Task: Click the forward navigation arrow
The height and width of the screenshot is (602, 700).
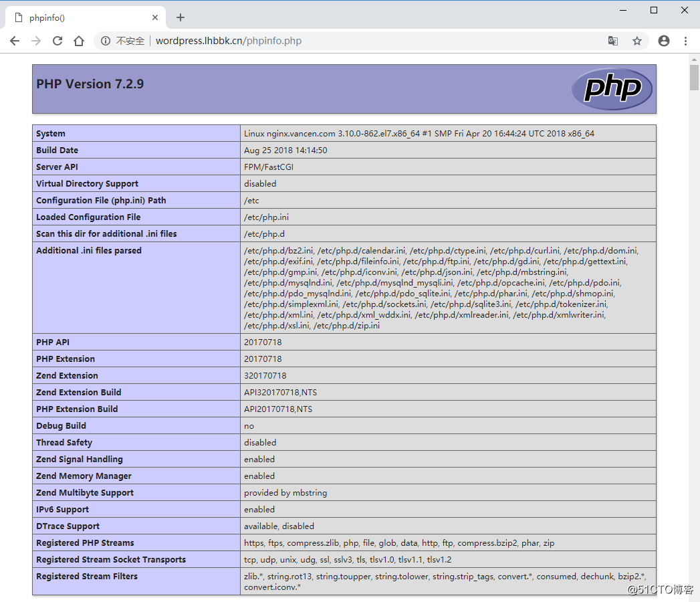Action: pyautogui.click(x=36, y=41)
